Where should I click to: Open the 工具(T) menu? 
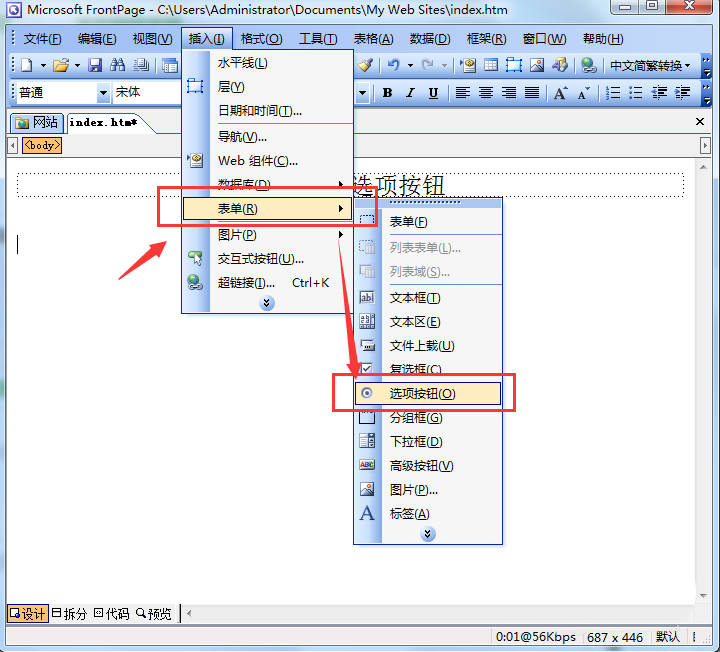pos(318,39)
